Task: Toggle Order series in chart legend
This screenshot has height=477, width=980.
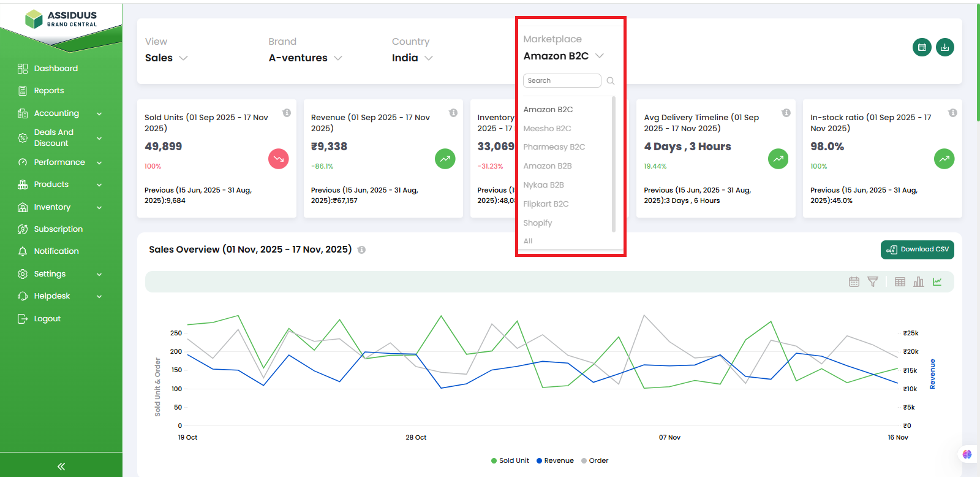Action: coord(595,461)
